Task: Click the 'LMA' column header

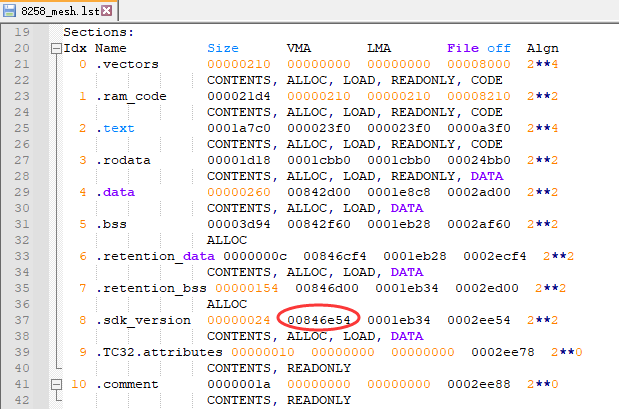Action: pyautogui.click(x=379, y=48)
